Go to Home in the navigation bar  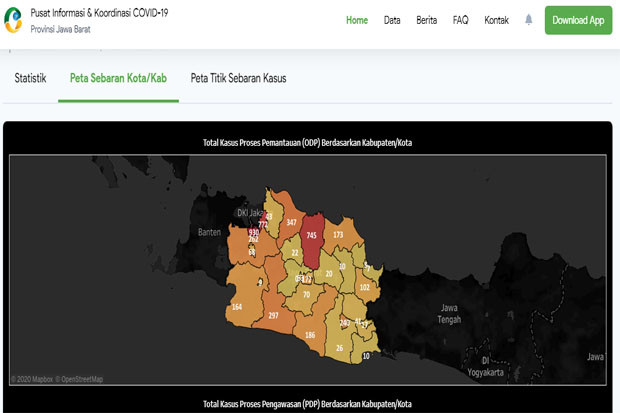357,20
